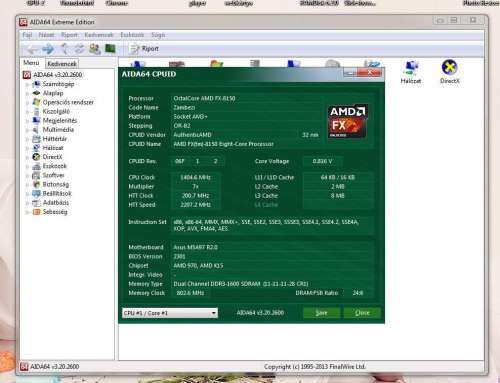500x383 pixels.
Task: Expand the Szoftver node arrow
Action: (27, 175)
